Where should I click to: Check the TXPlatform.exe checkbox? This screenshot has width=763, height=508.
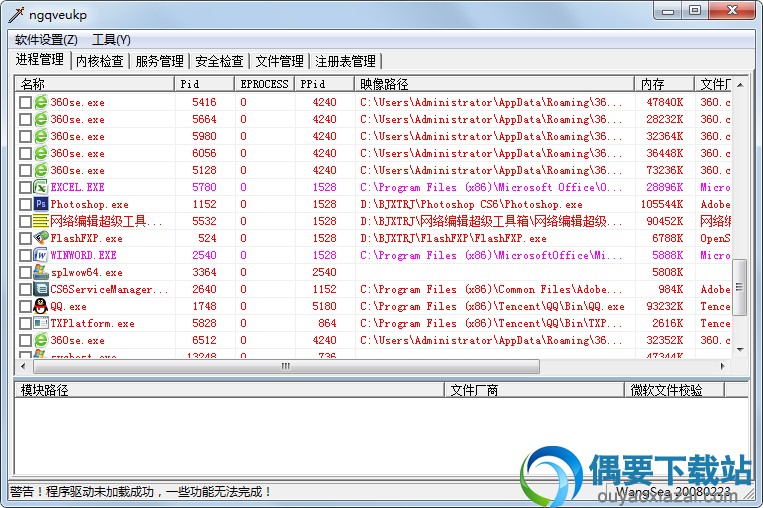(25, 324)
